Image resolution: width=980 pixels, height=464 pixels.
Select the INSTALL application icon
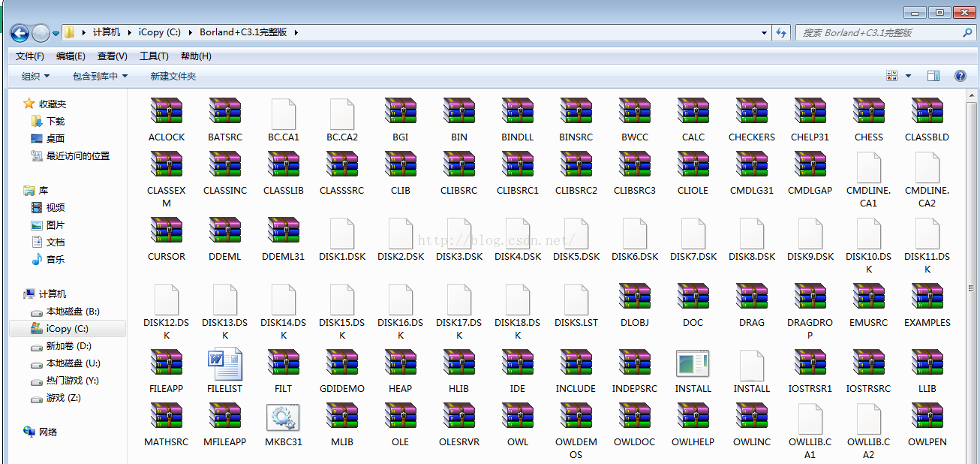click(x=693, y=363)
